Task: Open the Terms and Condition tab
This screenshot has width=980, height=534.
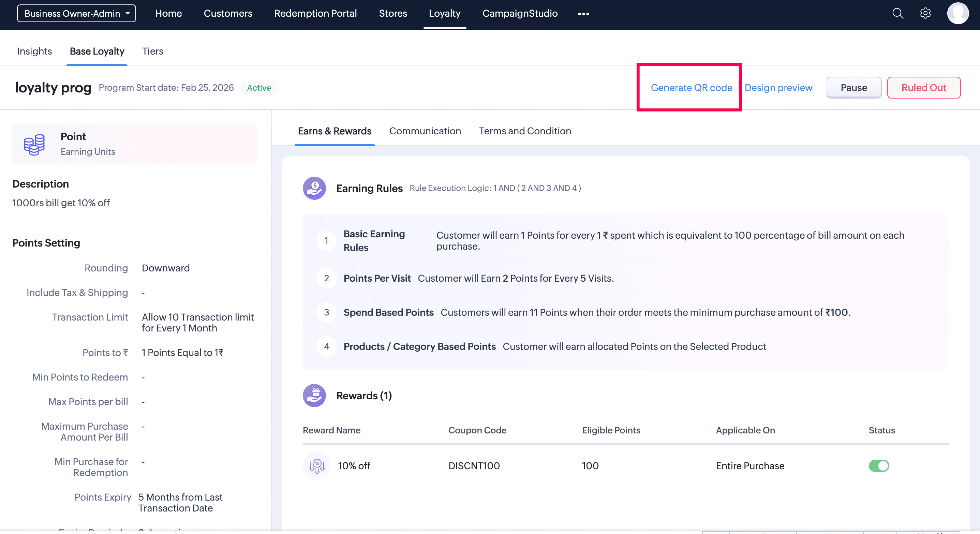Action: click(525, 131)
